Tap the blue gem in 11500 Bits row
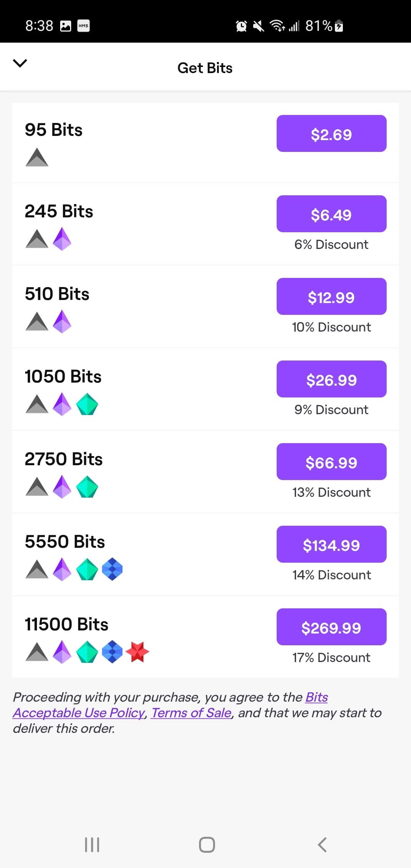 click(x=112, y=652)
